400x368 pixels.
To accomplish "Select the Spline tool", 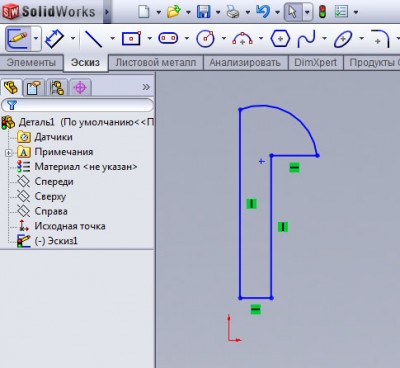I will pyautogui.click(x=306, y=39).
